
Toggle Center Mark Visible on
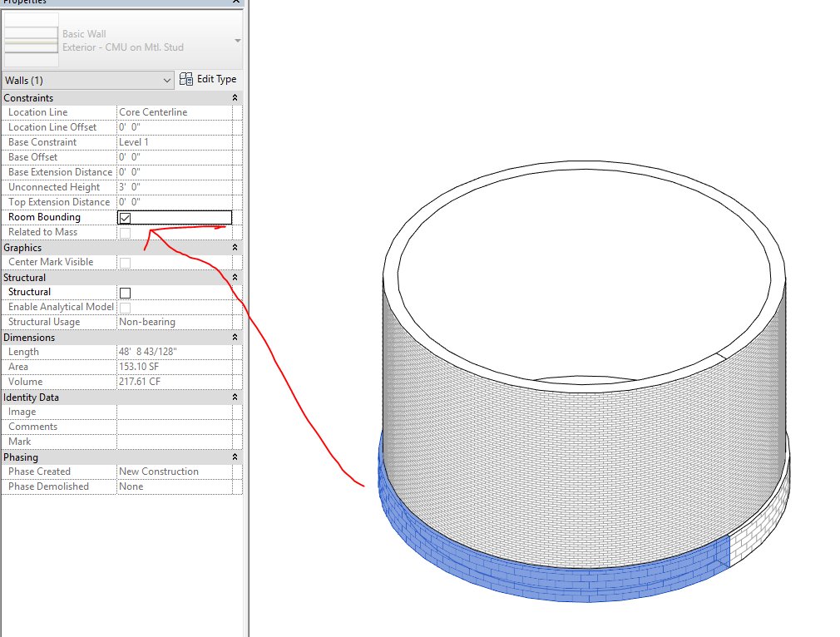(125, 262)
